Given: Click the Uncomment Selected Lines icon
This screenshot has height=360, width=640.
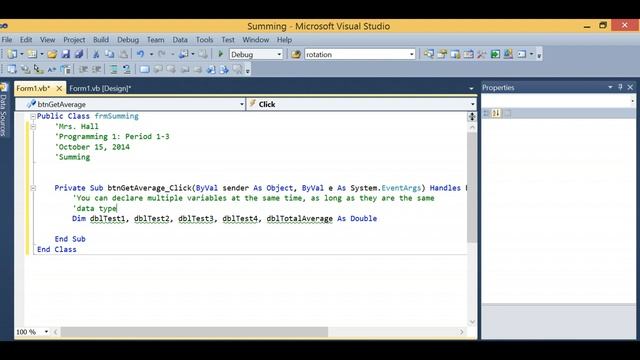Looking at the screenshot, I should click(x=127, y=69).
